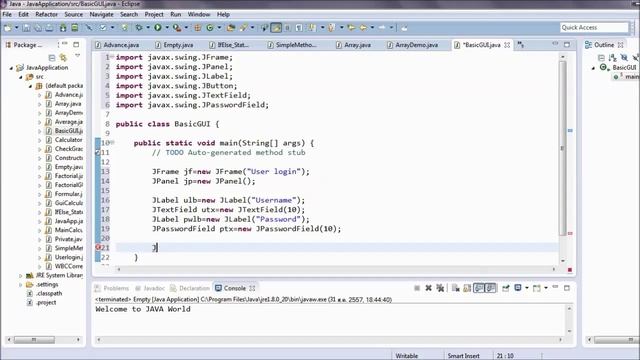Click the editor vertical scrollbar thumb
Screen dimensions: 640x360
coord(562,148)
